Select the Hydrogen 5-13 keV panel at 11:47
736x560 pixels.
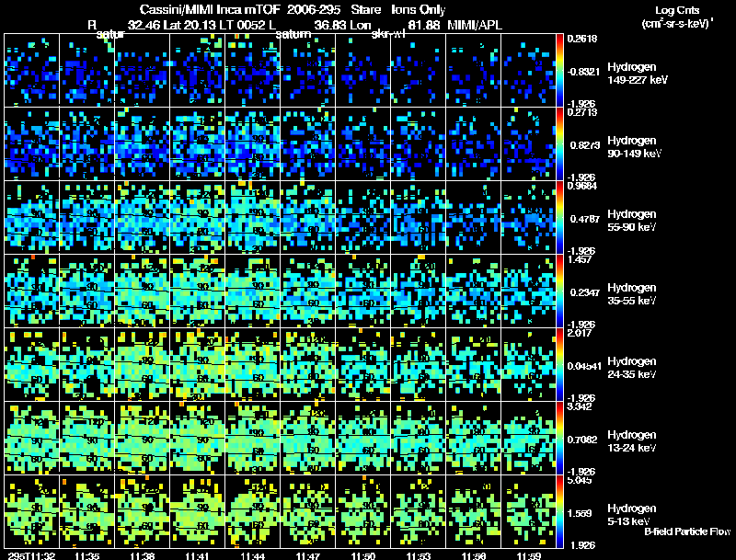tap(308, 511)
